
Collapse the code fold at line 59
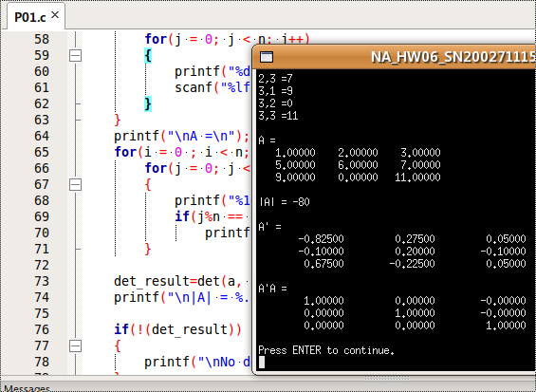[75, 55]
